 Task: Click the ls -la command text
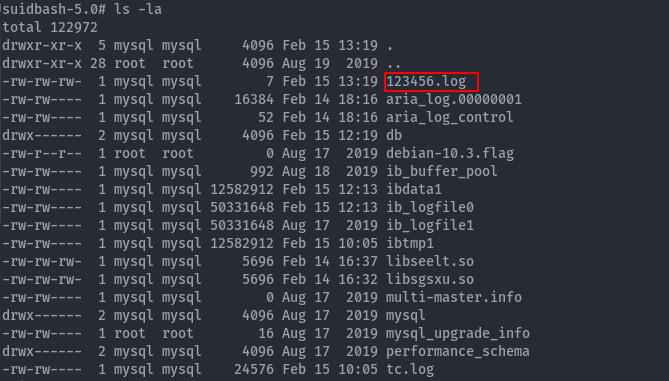pyautogui.click(x=138, y=9)
